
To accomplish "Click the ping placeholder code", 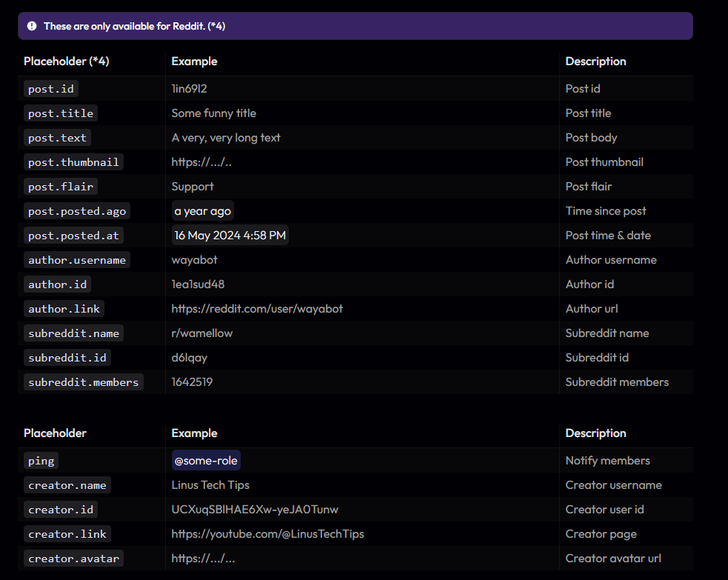I will coord(41,461).
